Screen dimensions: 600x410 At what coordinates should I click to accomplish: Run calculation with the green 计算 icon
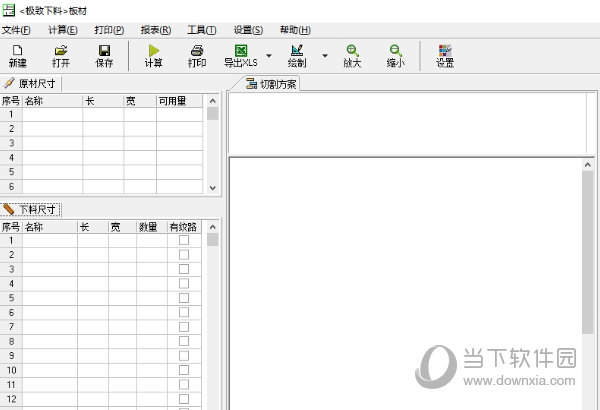point(154,56)
